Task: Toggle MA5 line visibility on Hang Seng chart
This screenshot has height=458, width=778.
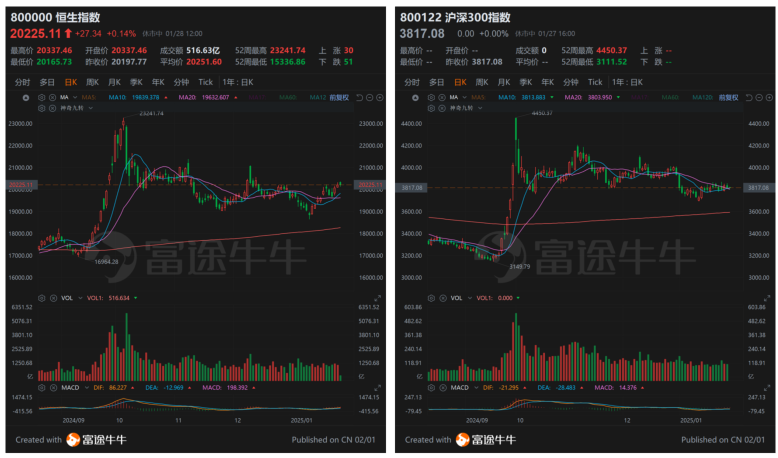Action: pyautogui.click(x=88, y=97)
